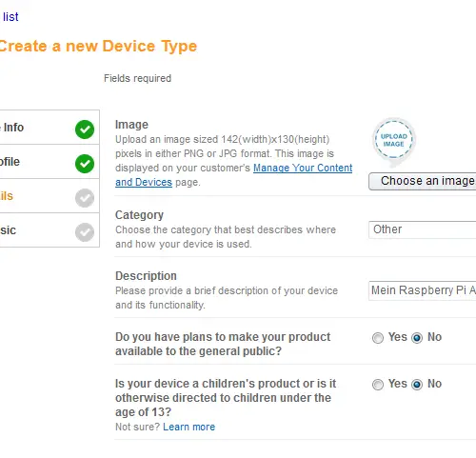Click the green checkmark beside Info

85,129
